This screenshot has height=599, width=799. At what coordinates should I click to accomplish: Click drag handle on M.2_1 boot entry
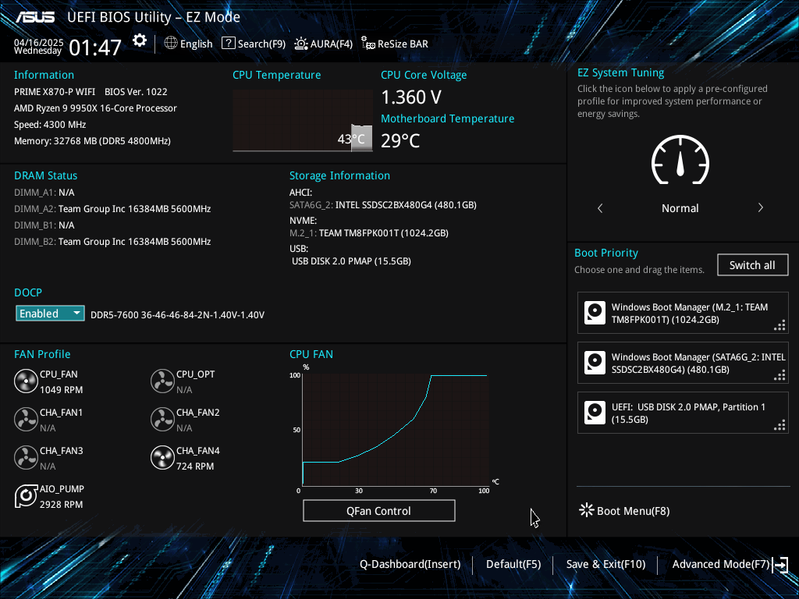tap(780, 325)
